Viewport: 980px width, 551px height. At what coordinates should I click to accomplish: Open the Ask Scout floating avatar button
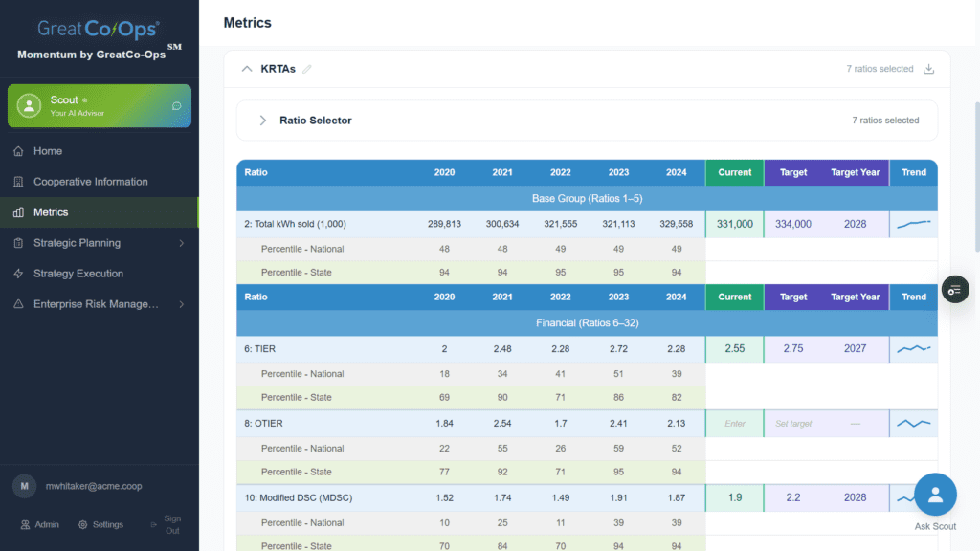[935, 495]
